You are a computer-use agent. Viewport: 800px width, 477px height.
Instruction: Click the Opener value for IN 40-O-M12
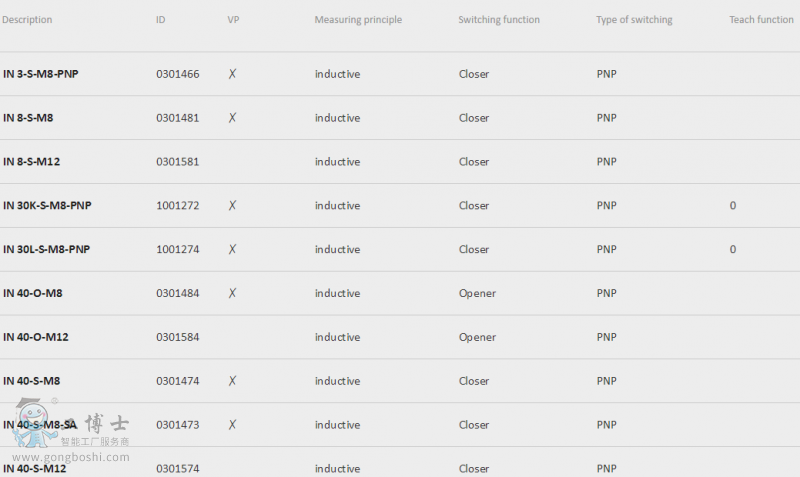point(477,337)
